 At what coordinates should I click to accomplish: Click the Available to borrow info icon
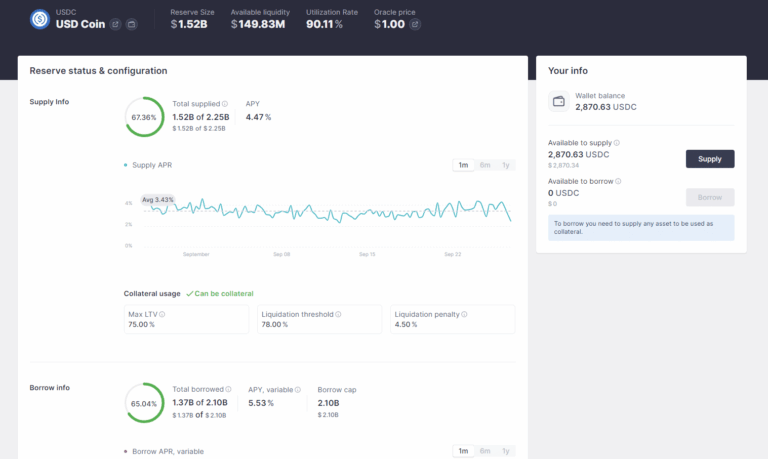click(x=618, y=181)
